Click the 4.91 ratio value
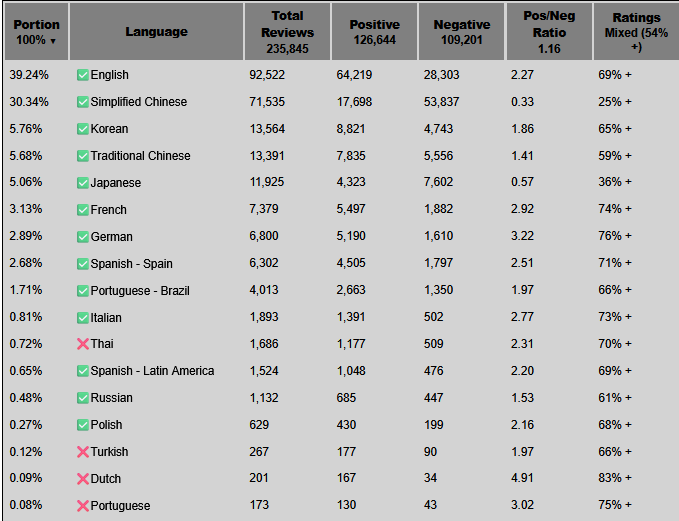Viewport: 679px width, 521px height. 522,478
